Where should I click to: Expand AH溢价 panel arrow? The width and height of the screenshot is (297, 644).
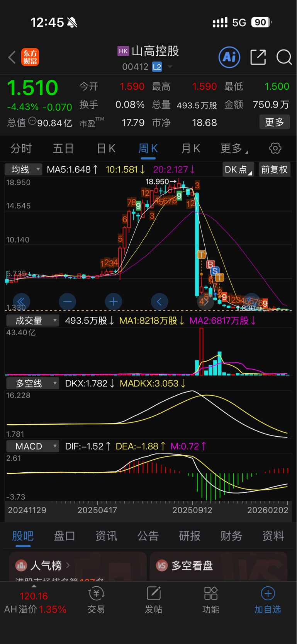coord(34,586)
